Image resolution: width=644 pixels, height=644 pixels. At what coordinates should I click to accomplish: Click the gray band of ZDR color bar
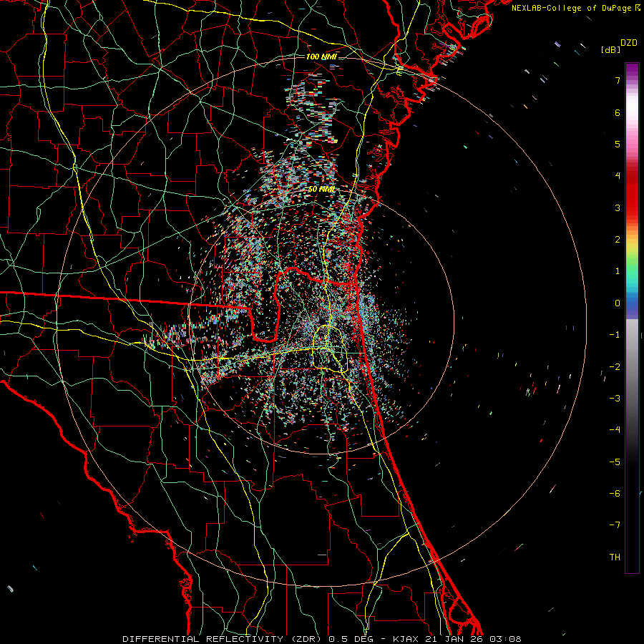632,370
